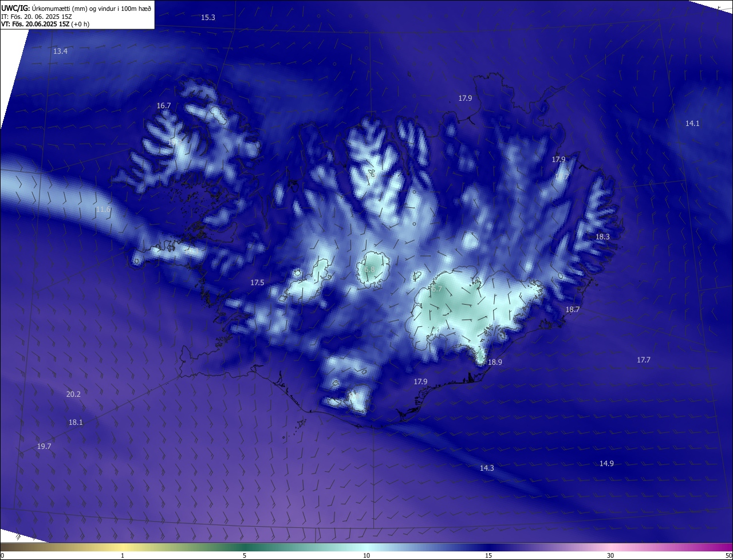The width and height of the screenshot is (733, 560).
Task: Click the 13.4 value label on the map
Action: click(x=60, y=52)
